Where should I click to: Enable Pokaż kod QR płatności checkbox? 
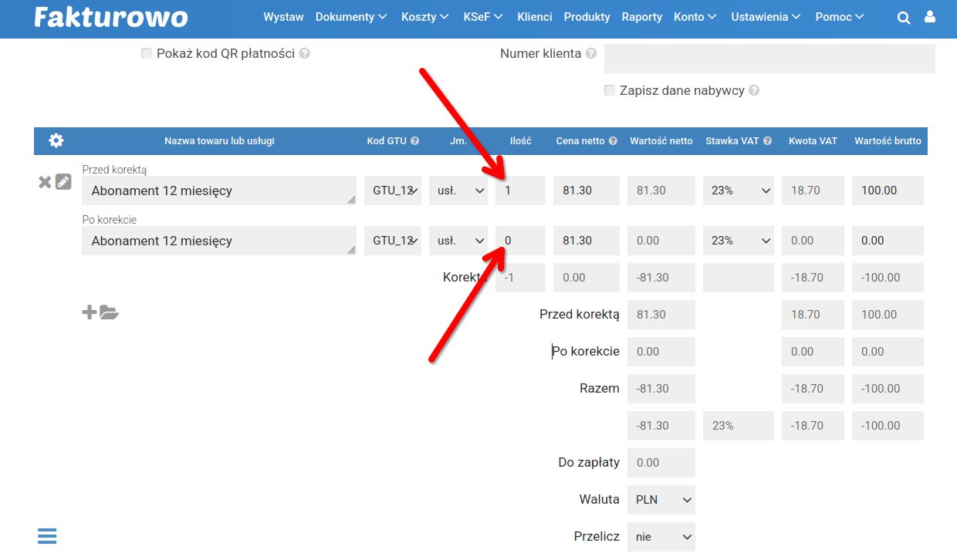pos(147,53)
